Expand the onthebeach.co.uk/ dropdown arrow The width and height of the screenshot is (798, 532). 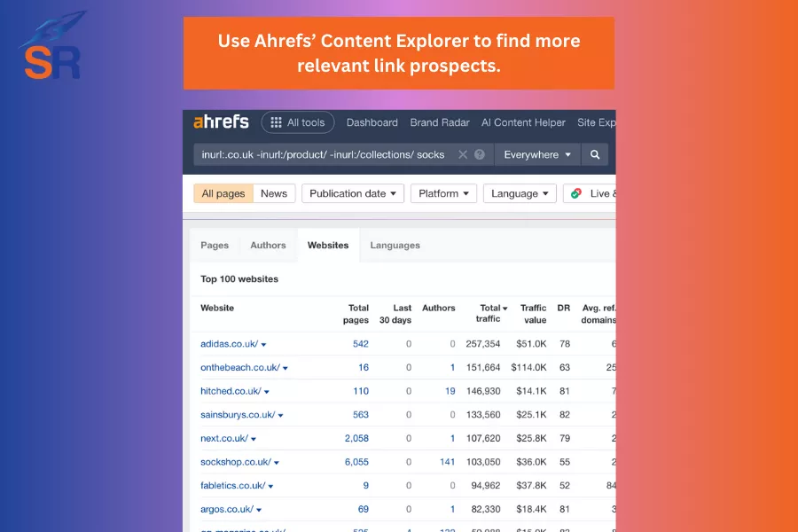tap(285, 369)
